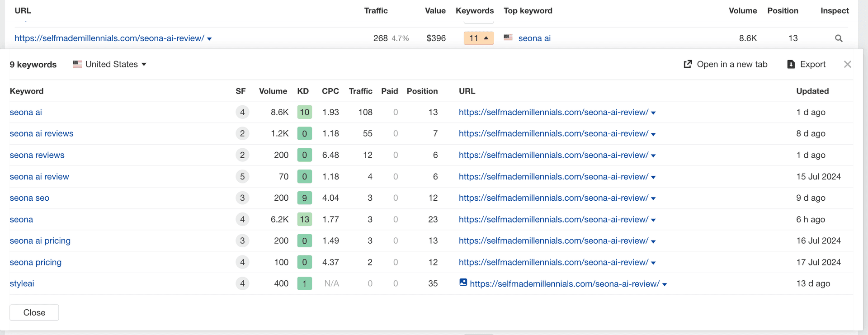Open URL dropdown arrow in seona pricing row
Image resolution: width=868 pixels, height=335 pixels.
(x=653, y=263)
